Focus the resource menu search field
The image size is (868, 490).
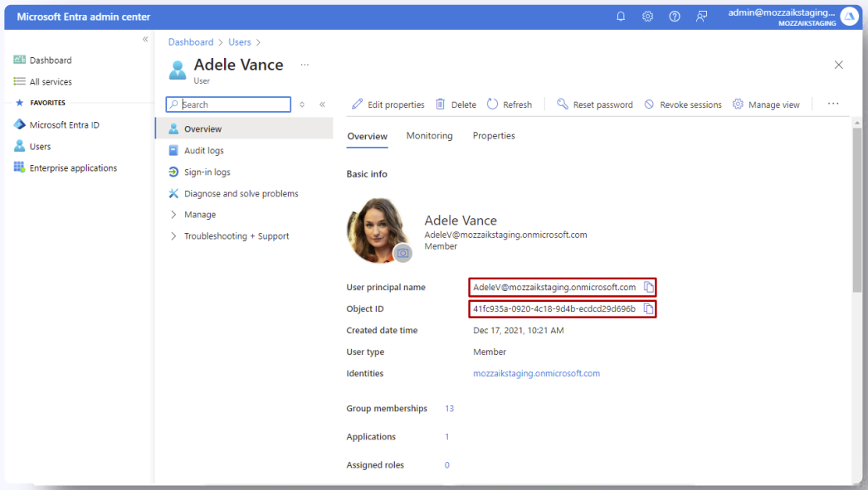228,104
